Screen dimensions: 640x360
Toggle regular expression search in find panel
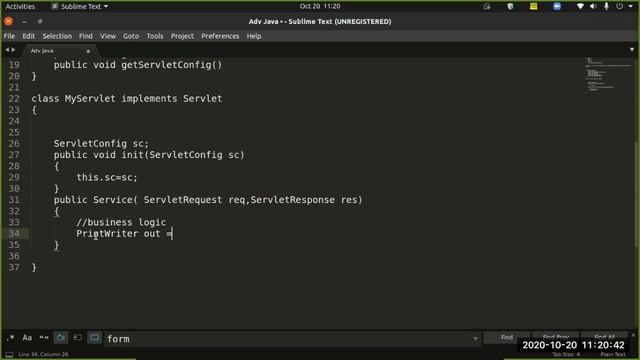pyautogui.click(x=11, y=338)
